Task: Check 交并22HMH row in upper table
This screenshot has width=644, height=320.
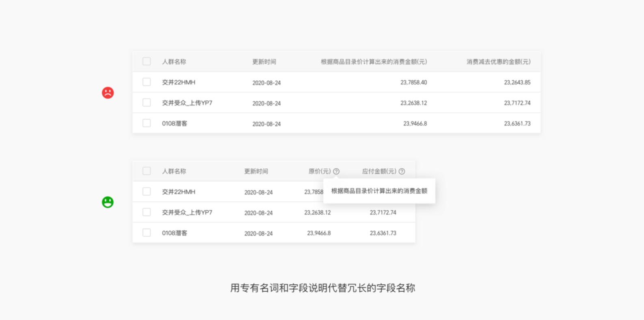Action: (x=147, y=82)
